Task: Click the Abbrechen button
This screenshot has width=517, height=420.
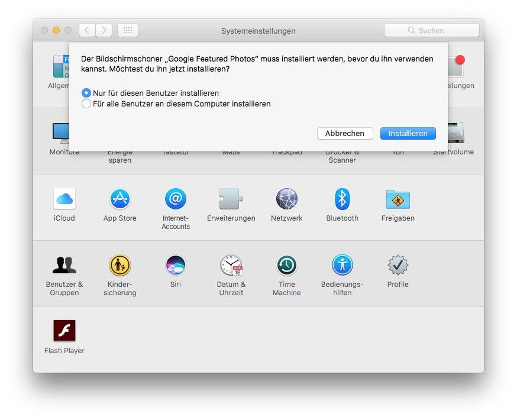Action: coord(345,133)
